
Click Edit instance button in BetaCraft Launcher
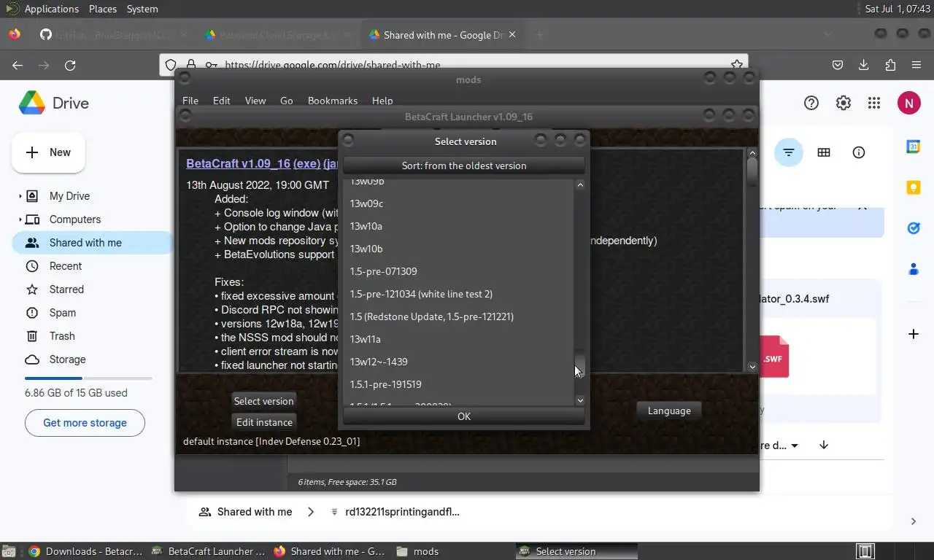coord(264,422)
